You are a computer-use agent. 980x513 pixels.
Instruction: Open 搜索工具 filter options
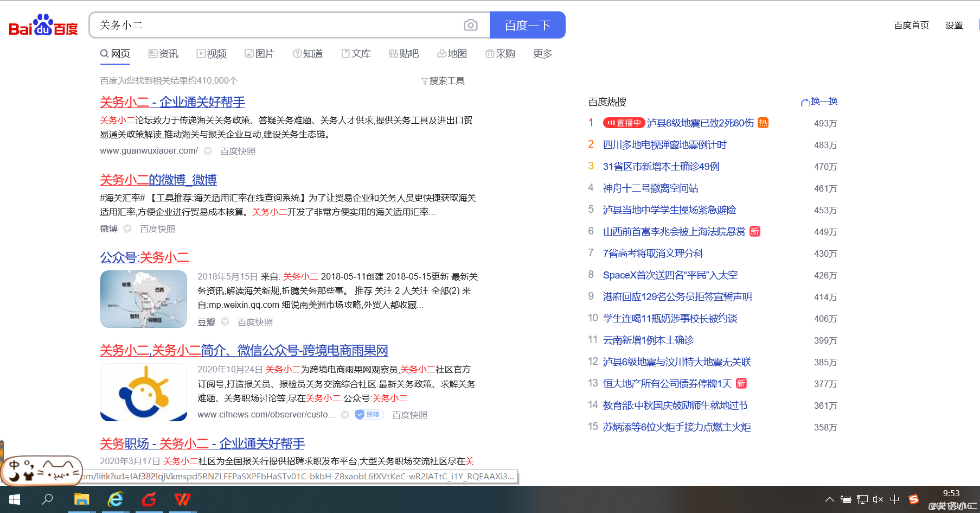[x=443, y=81]
